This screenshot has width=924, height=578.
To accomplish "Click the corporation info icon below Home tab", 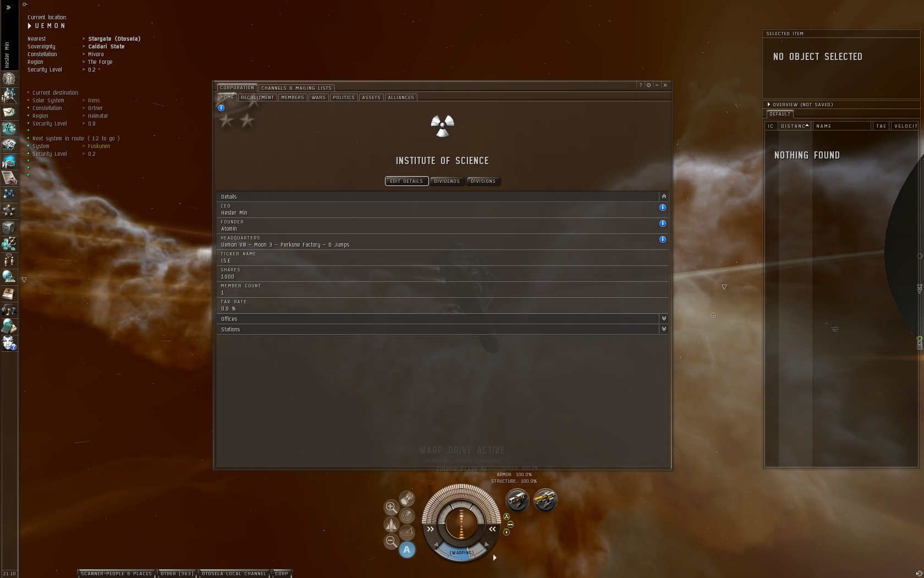I will (x=221, y=108).
